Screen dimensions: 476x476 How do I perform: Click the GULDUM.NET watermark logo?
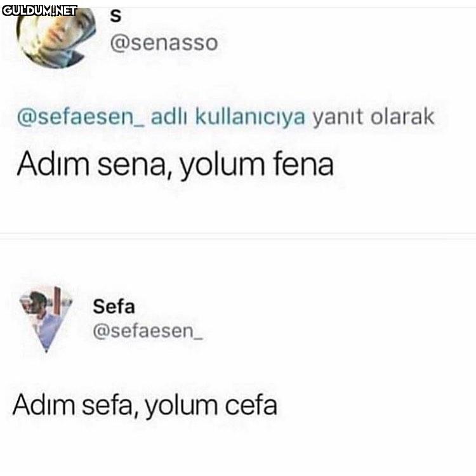pyautogui.click(x=39, y=11)
